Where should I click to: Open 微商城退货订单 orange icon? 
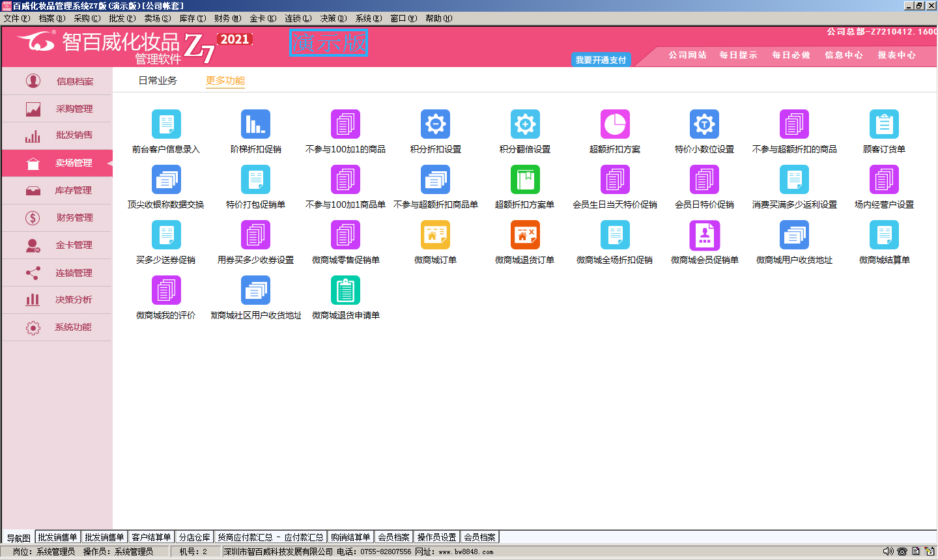tap(525, 235)
